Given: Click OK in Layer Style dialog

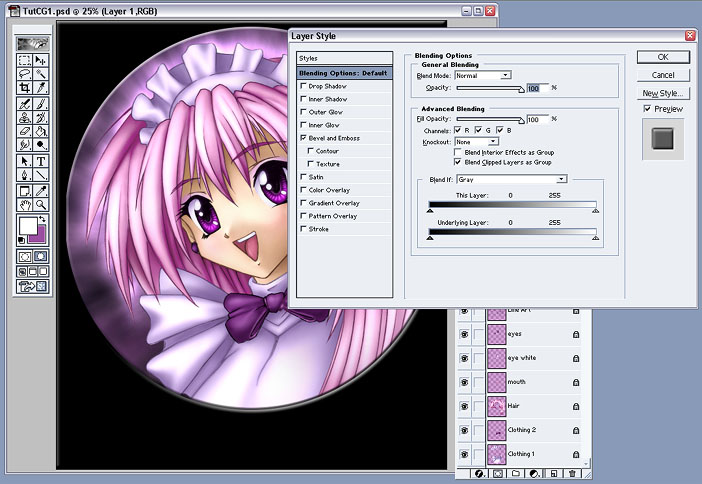Looking at the screenshot, I should pos(663,57).
